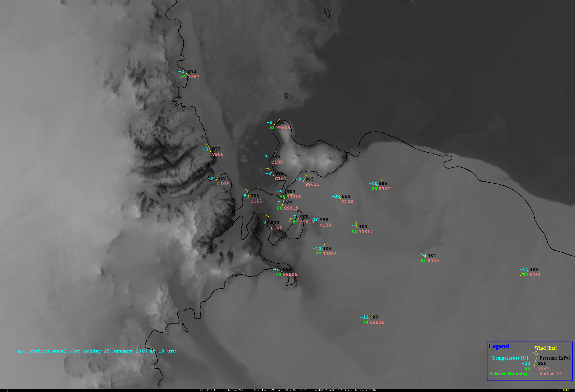The height and width of the screenshot is (392, 575).
Task: Click the station 99601 humidity value 74
Action: (365, 322)
